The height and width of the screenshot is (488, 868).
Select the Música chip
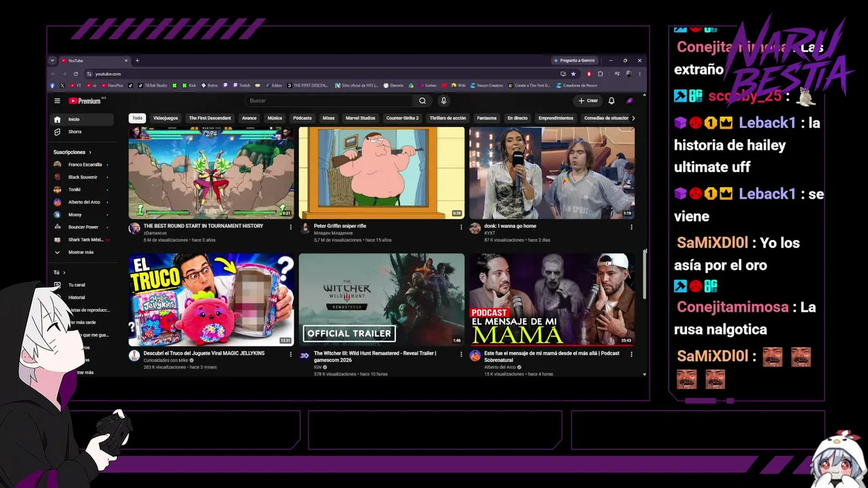[x=275, y=118]
